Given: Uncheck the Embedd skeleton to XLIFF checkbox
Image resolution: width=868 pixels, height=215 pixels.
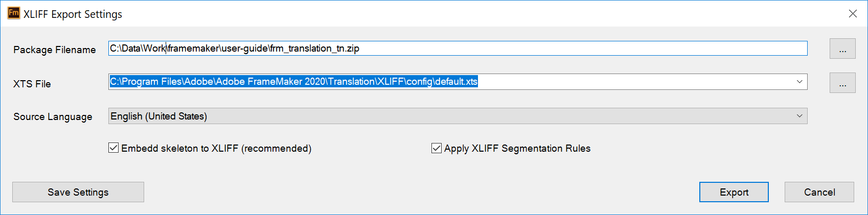Looking at the screenshot, I should (x=113, y=148).
